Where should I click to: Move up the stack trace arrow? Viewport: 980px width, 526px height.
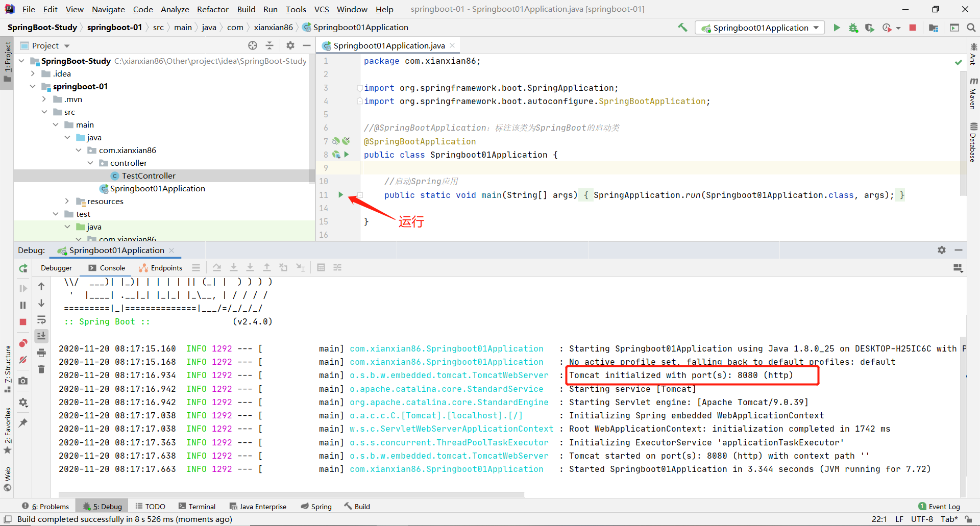pos(41,286)
